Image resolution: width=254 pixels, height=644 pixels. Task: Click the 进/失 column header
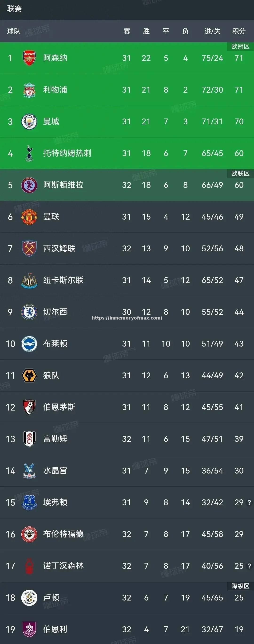[x=212, y=31]
